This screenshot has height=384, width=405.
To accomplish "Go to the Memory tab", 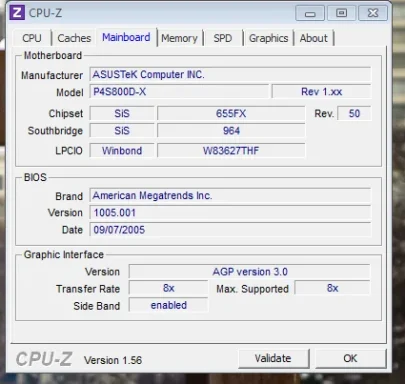I will tap(179, 38).
